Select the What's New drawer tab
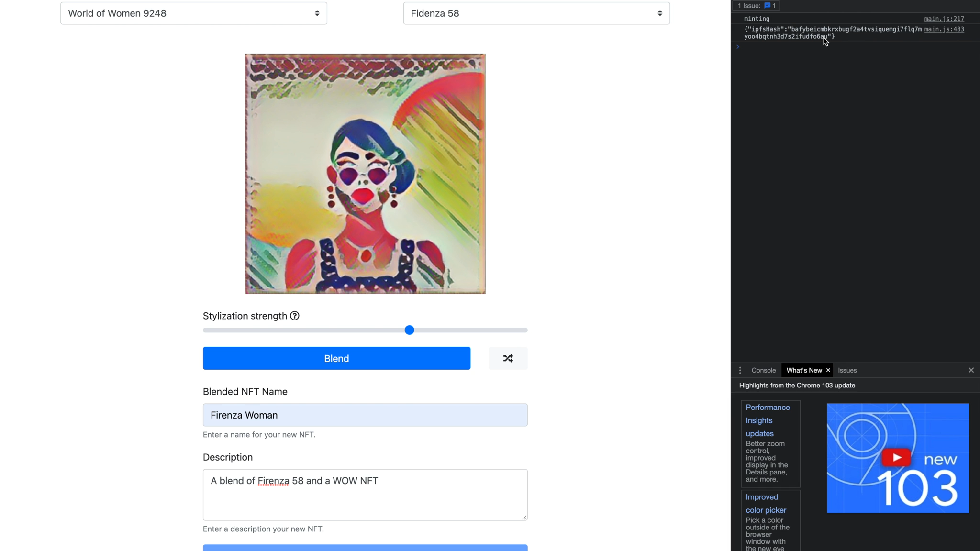980x551 pixels. (x=804, y=370)
